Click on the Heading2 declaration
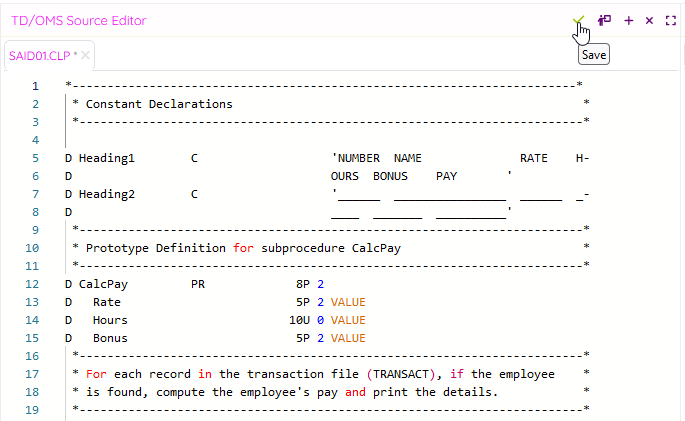Screen dimensions: 685x421 106,194
